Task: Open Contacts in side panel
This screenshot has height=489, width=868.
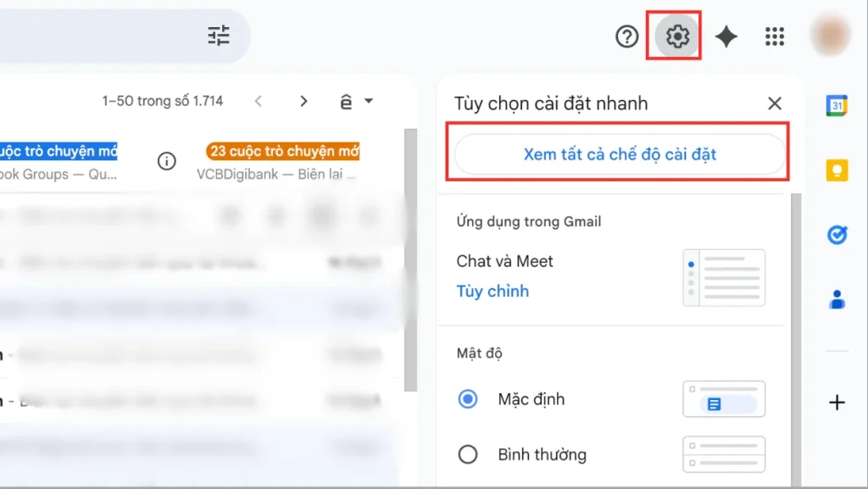Action: tap(837, 300)
